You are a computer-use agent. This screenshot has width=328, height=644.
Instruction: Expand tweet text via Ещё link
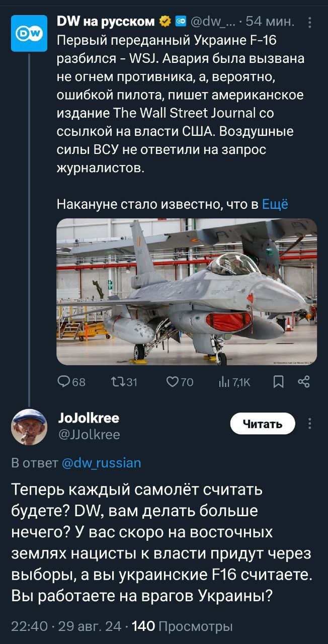click(275, 204)
